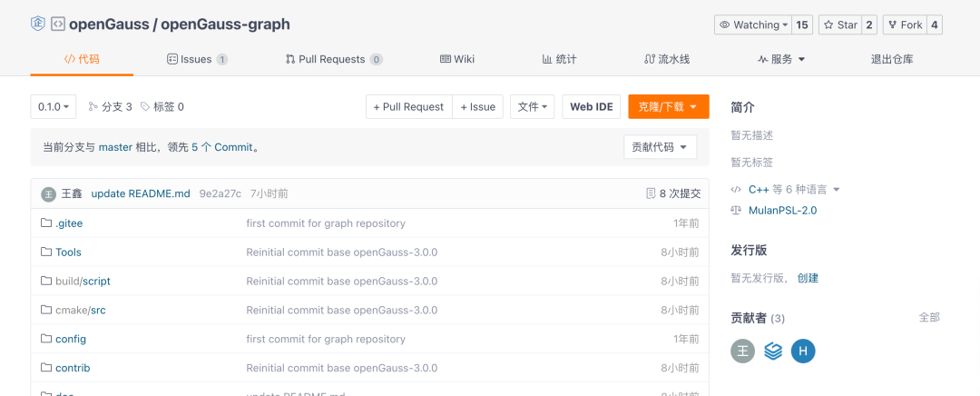Click the folder icon for .gitee

pyautogui.click(x=45, y=223)
